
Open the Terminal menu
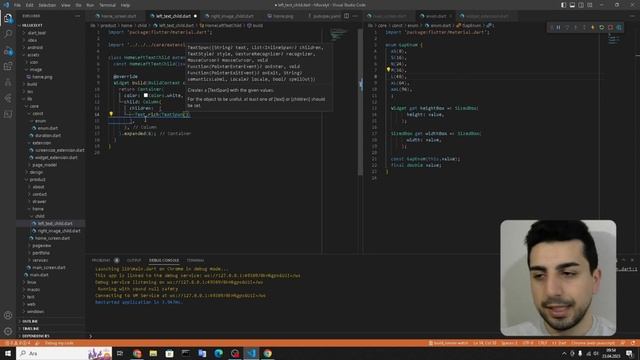(107, 5)
